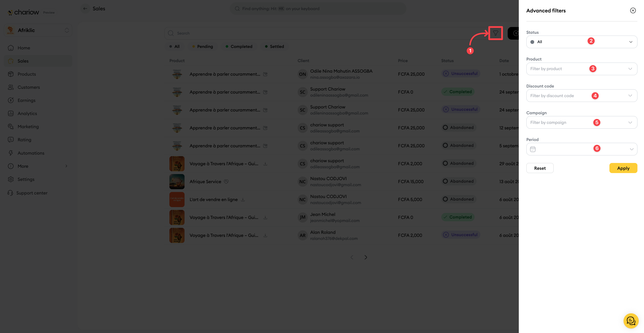This screenshot has width=644, height=333.
Task: Open the chat support bubble icon
Action: tap(631, 321)
